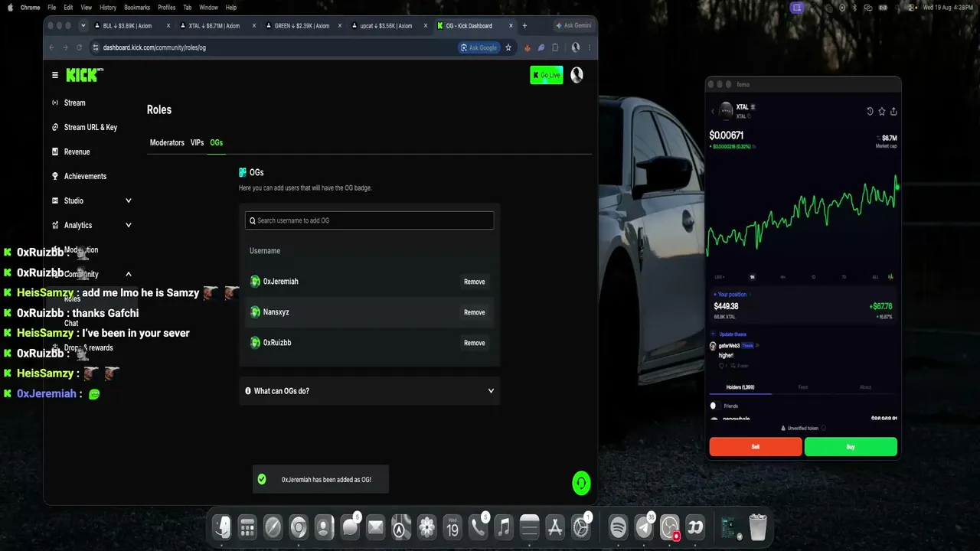Screen dimensions: 980x551
Task: Open Messages from the dock
Action: coord(350,527)
